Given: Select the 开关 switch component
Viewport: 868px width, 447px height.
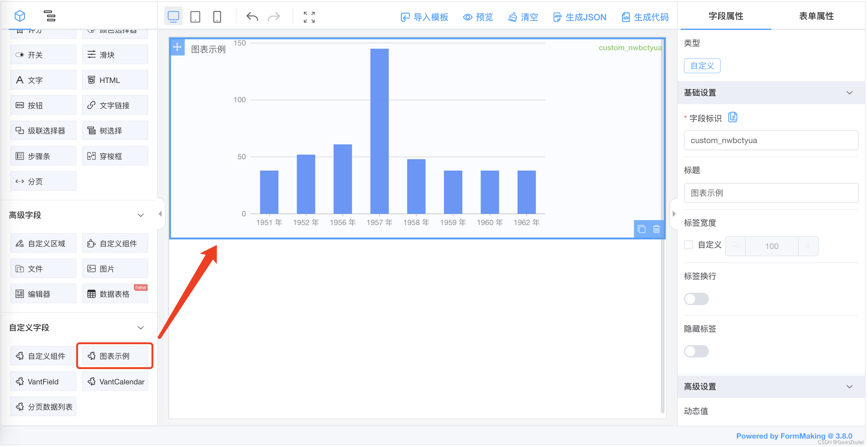Looking at the screenshot, I should click(x=43, y=55).
